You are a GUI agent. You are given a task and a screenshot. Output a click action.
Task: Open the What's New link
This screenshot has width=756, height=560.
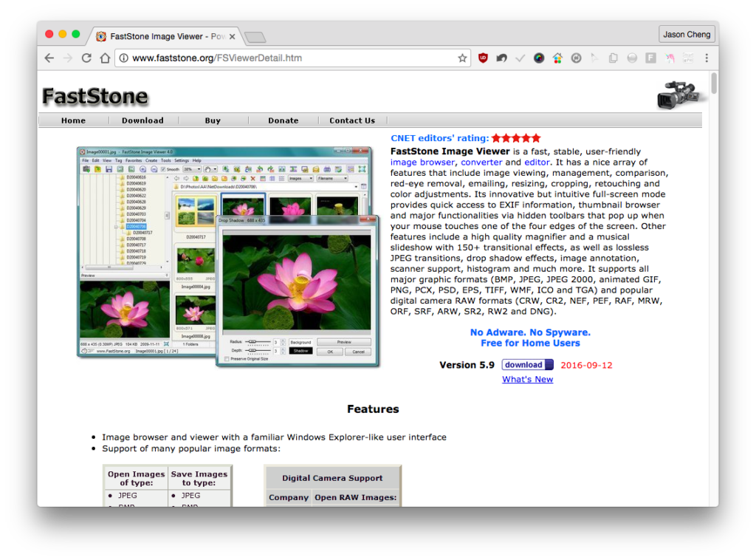[x=527, y=380]
